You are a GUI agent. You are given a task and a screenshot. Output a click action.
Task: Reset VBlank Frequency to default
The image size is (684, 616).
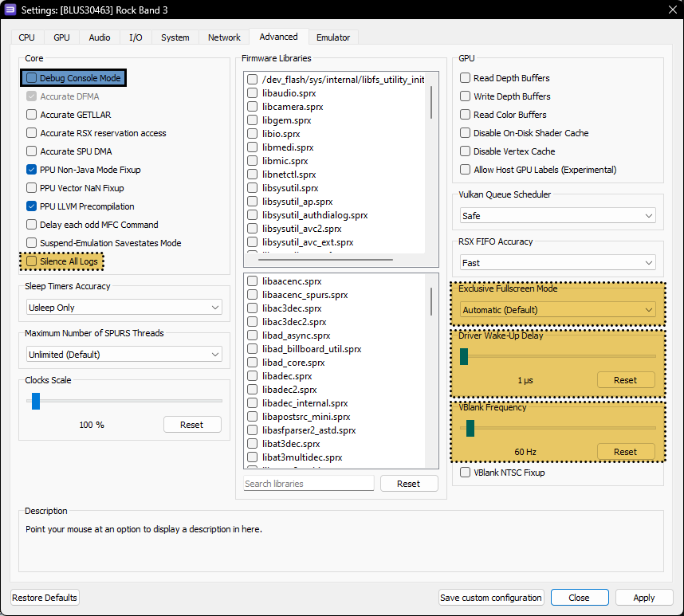pyautogui.click(x=626, y=452)
